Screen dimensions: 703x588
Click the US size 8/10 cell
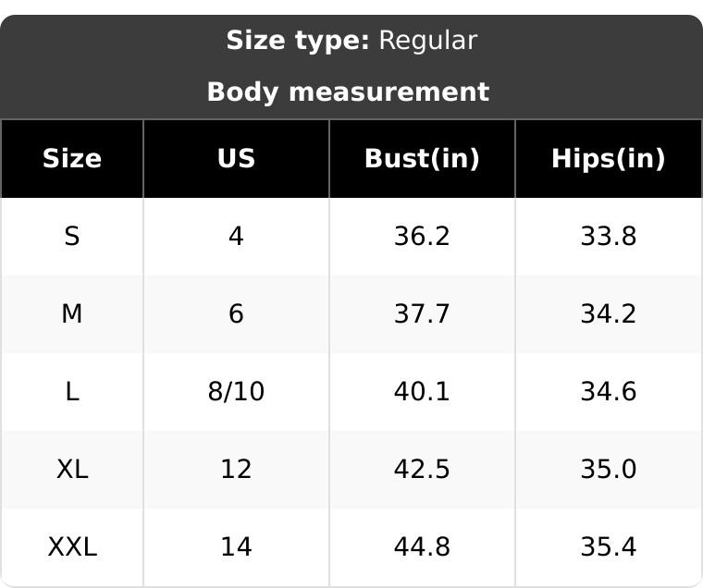236,392
